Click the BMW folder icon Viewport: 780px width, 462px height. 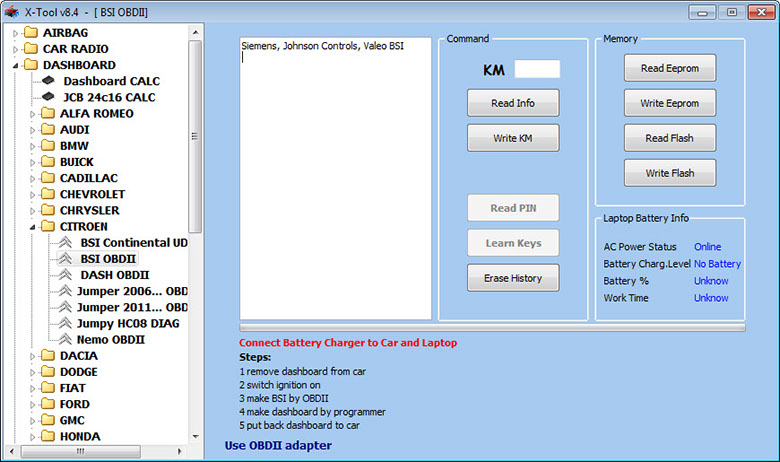tap(48, 146)
